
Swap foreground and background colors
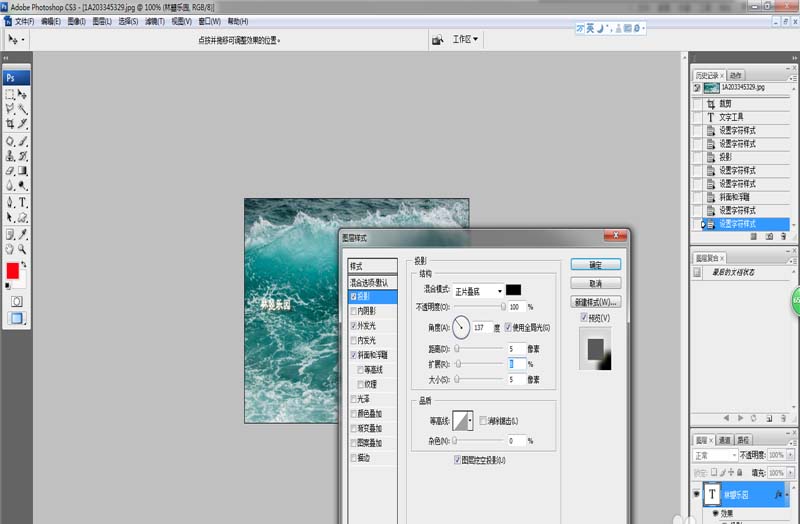point(23,265)
